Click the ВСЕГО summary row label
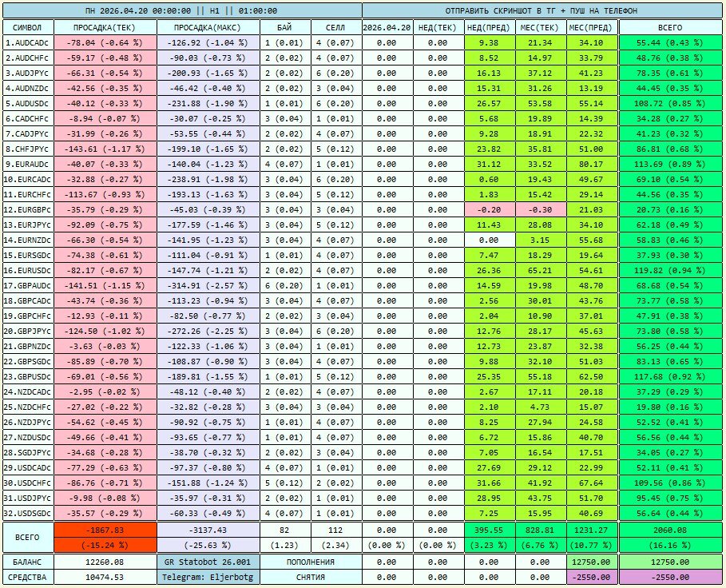726x588 pixels. 28,538
